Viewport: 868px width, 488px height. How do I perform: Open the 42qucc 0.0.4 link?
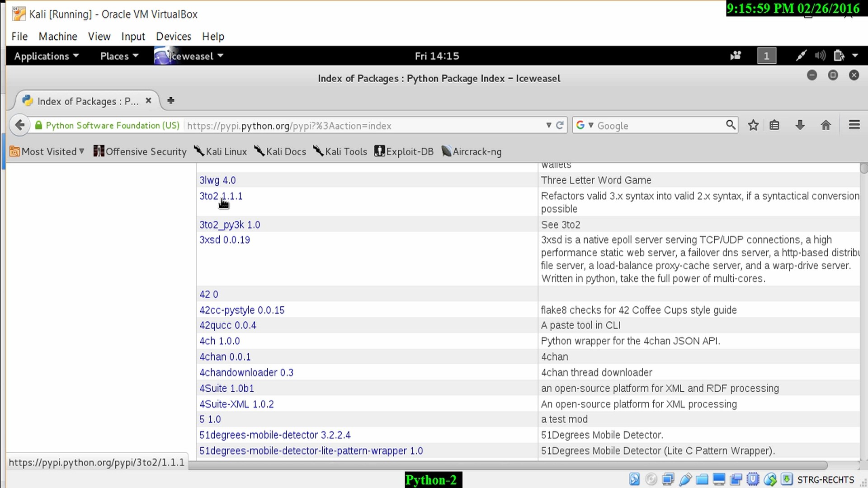tap(228, 325)
